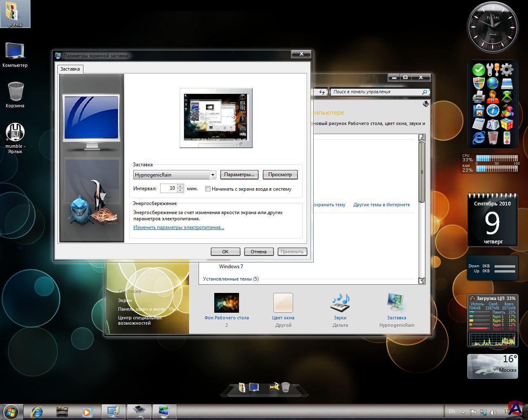Image resolution: width=528 pixels, height=420 pixels.
Task: Click the Windows Start orb
Action: 11,412
